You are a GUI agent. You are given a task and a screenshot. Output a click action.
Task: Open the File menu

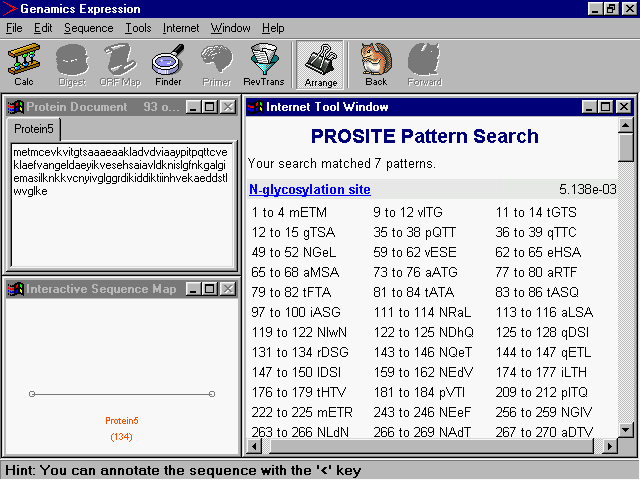tap(14, 28)
